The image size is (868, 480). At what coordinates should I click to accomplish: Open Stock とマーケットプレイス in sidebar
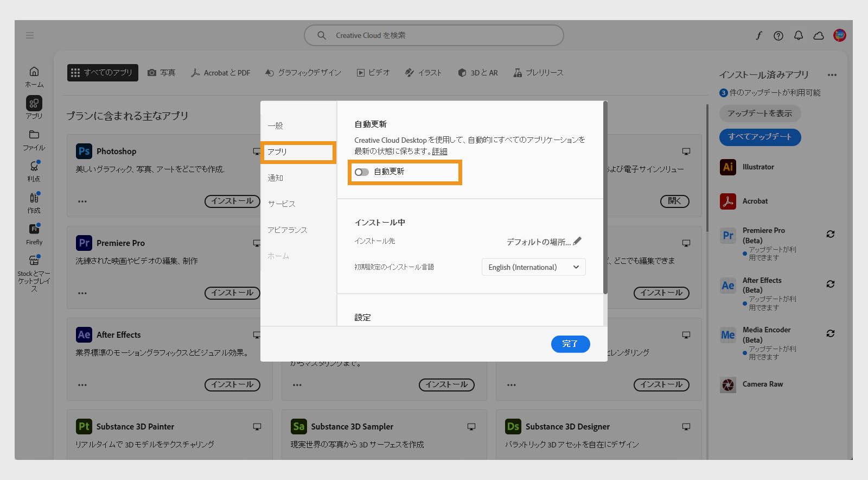(x=34, y=273)
